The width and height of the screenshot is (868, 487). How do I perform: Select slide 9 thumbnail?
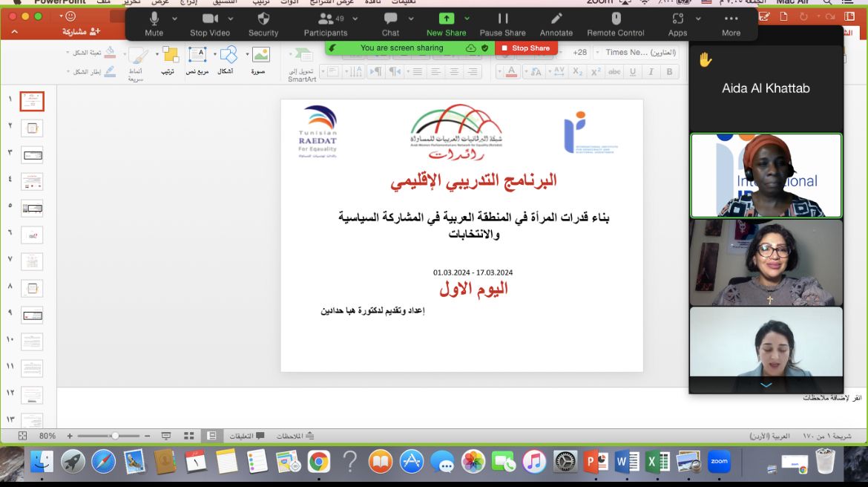click(x=32, y=316)
